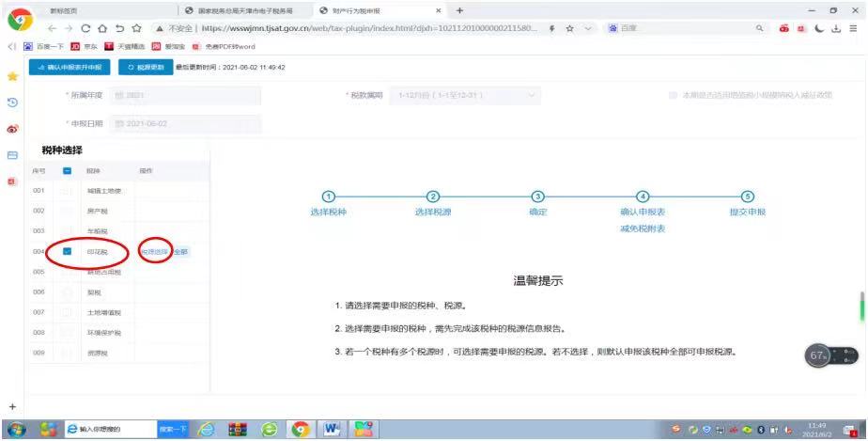Open the 免费PDF转word bookmark

(x=224, y=46)
